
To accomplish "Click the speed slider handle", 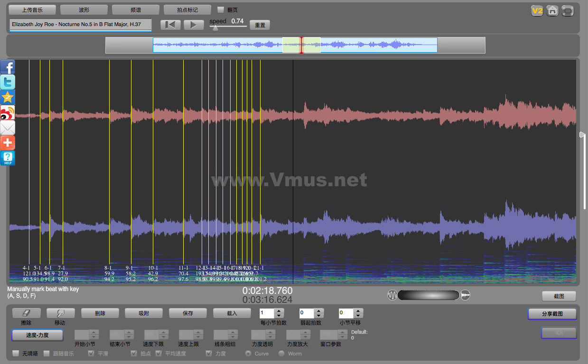I will click(215, 28).
